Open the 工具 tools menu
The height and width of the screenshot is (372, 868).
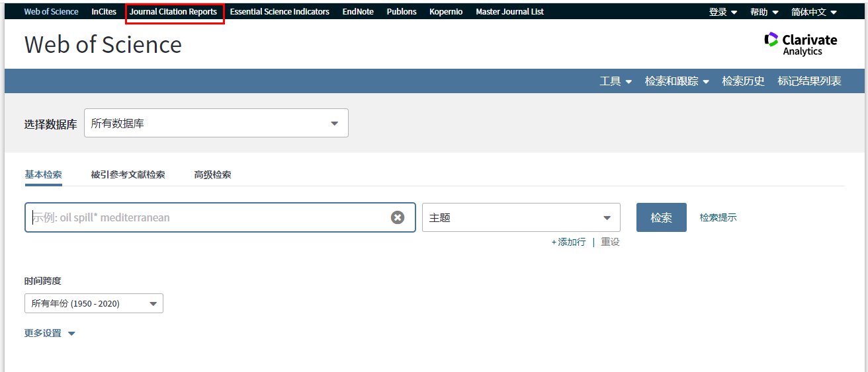point(615,81)
